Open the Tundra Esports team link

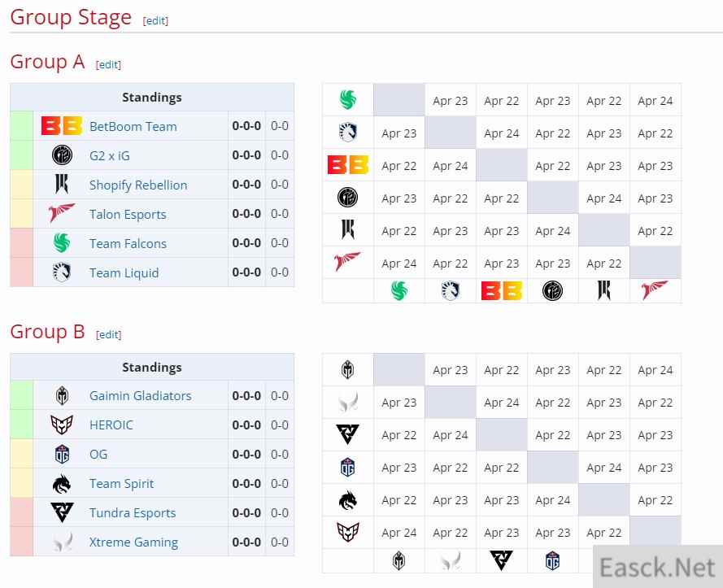(132, 513)
